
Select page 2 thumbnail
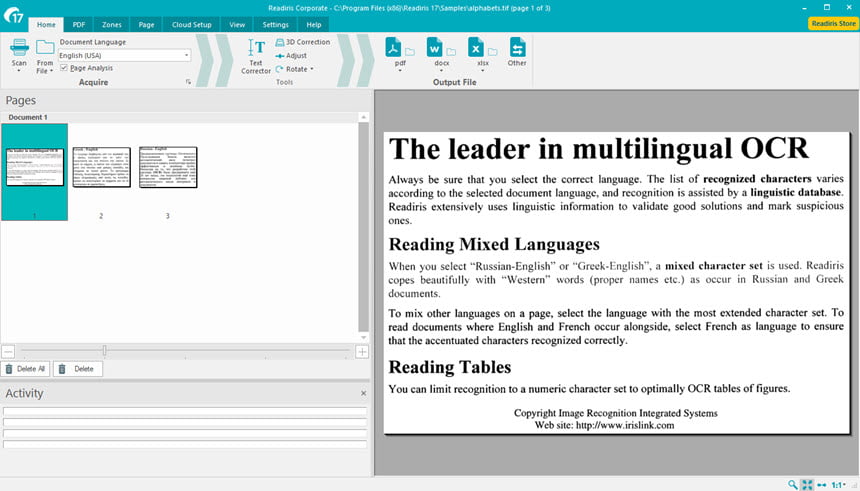click(101, 167)
